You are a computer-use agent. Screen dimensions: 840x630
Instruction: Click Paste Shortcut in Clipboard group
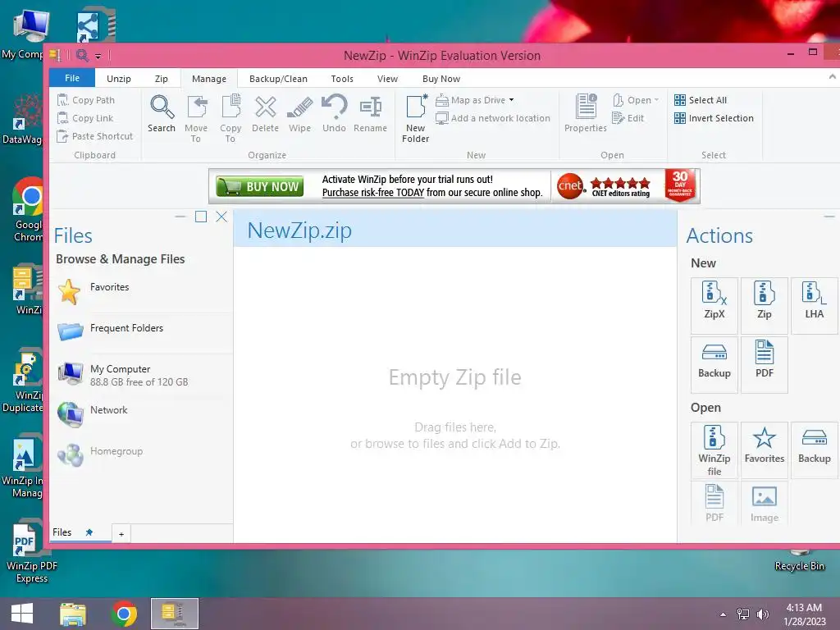(x=95, y=137)
